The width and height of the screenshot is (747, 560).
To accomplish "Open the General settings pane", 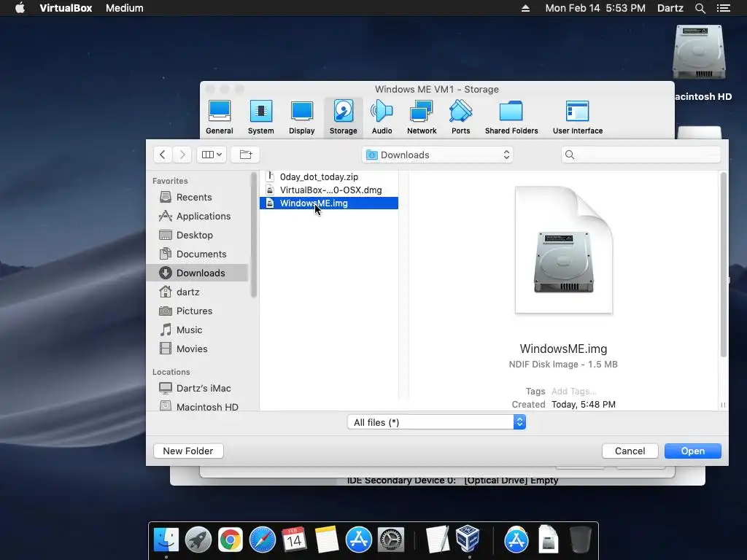I will [219, 117].
